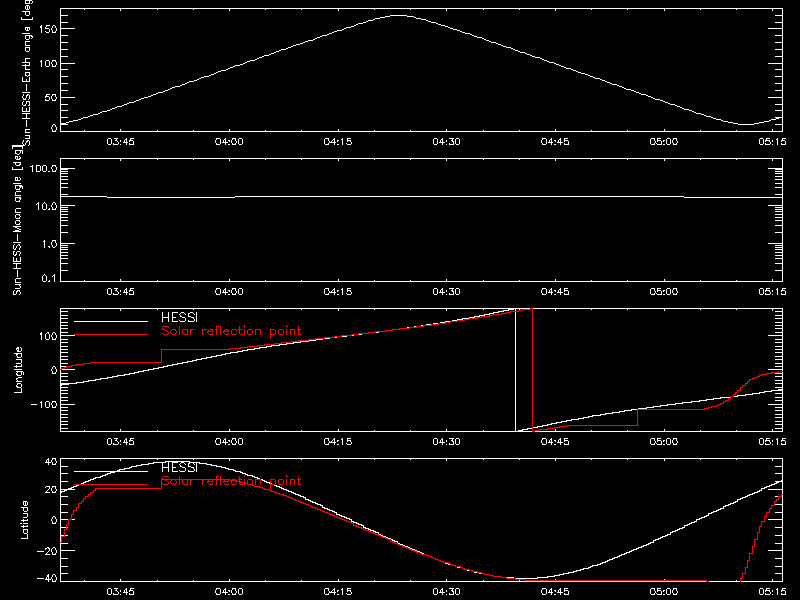Select the 100 tick on Earth angle axis

click(48, 63)
